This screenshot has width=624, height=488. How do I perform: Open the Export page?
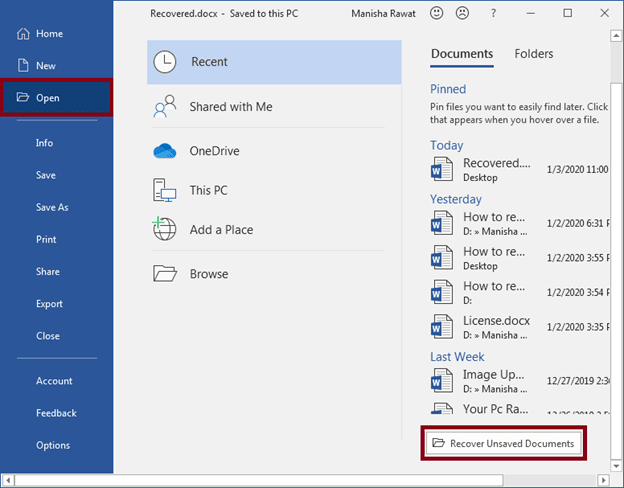click(49, 304)
